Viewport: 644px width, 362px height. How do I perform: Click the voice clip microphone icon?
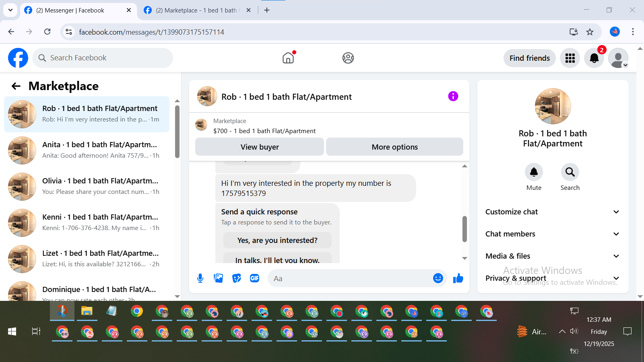tap(200, 278)
